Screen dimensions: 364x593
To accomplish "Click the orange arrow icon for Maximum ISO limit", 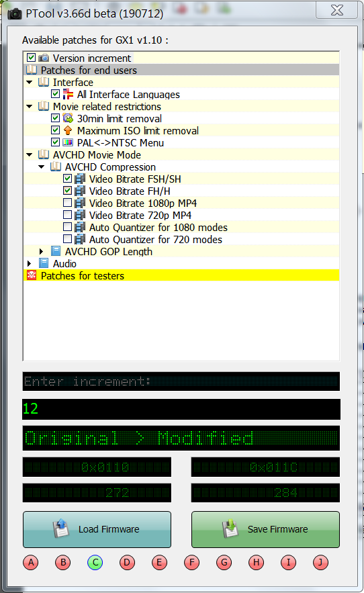I will (68, 130).
